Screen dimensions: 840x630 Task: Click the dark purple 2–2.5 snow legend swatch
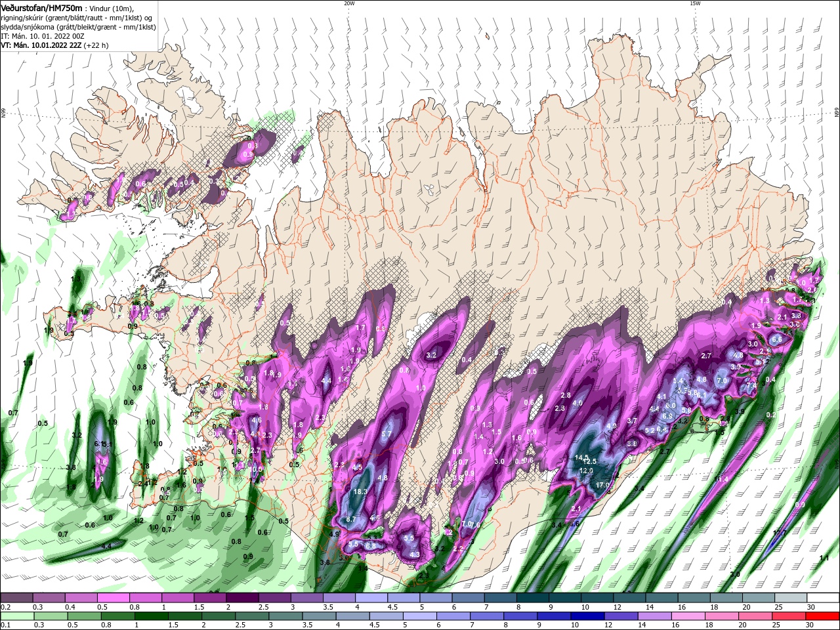click(242, 598)
